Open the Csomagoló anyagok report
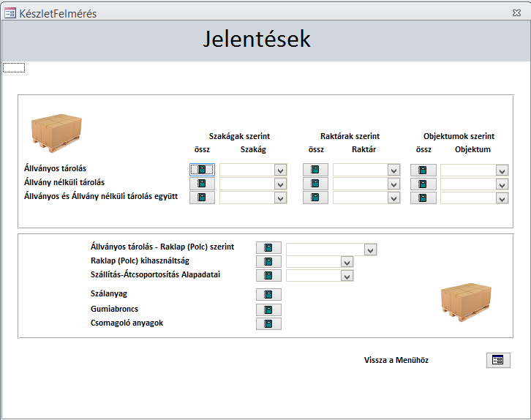 pos(268,323)
